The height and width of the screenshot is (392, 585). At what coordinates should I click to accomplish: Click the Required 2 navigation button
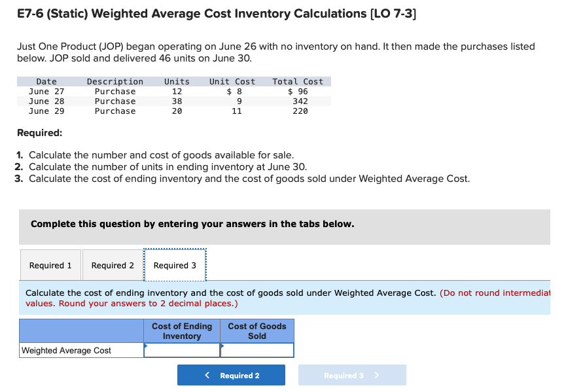click(x=231, y=375)
